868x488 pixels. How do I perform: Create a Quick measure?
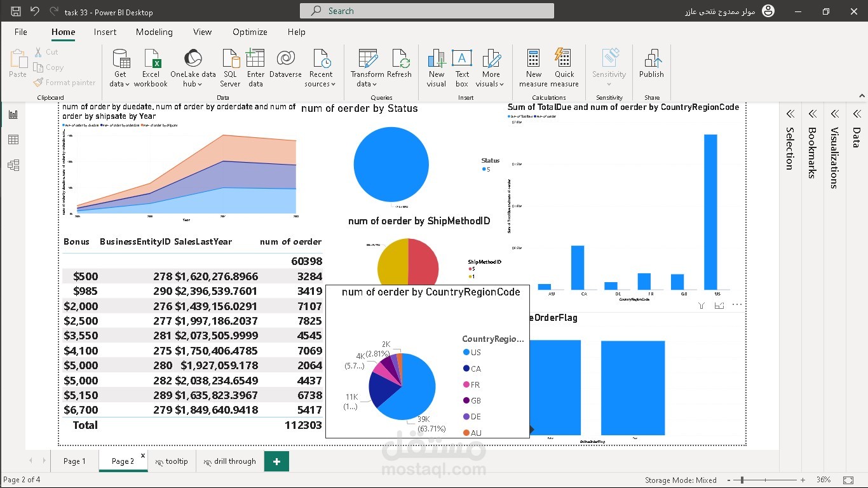(564, 67)
